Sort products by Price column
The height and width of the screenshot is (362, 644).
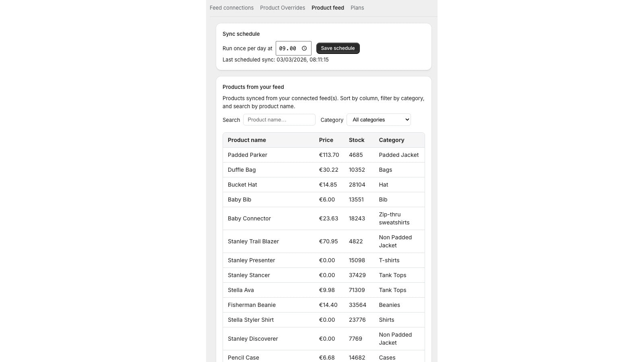326,140
